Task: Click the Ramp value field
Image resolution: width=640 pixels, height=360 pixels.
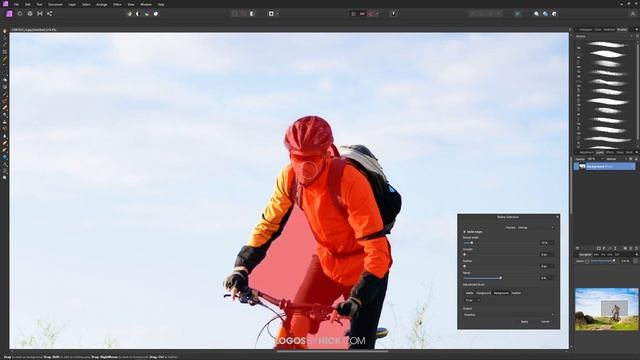Action: pyautogui.click(x=545, y=278)
